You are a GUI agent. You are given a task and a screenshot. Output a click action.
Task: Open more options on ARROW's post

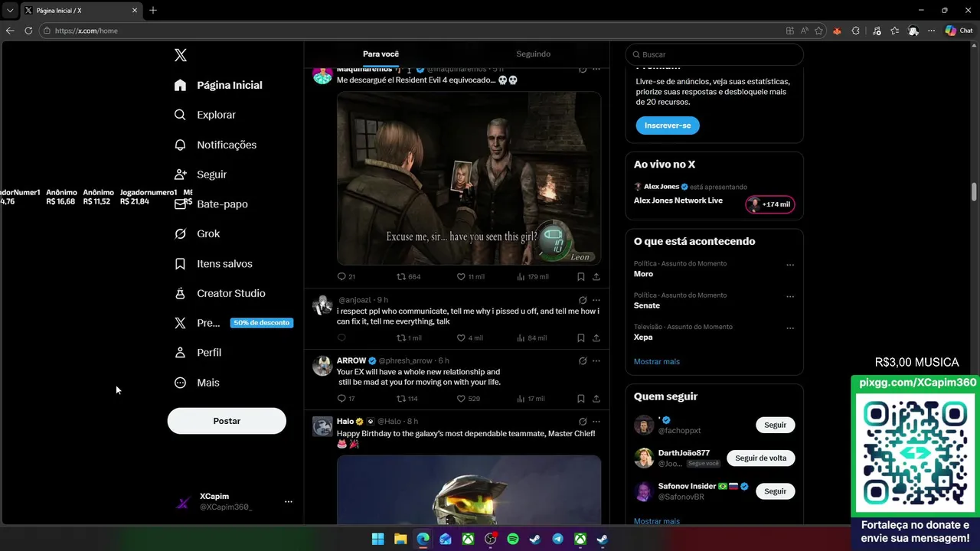coord(596,360)
